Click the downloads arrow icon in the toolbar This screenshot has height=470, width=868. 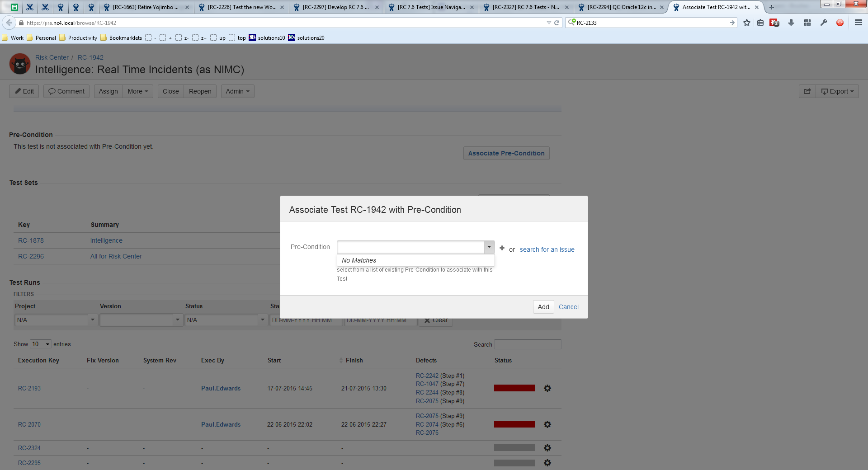pos(791,23)
